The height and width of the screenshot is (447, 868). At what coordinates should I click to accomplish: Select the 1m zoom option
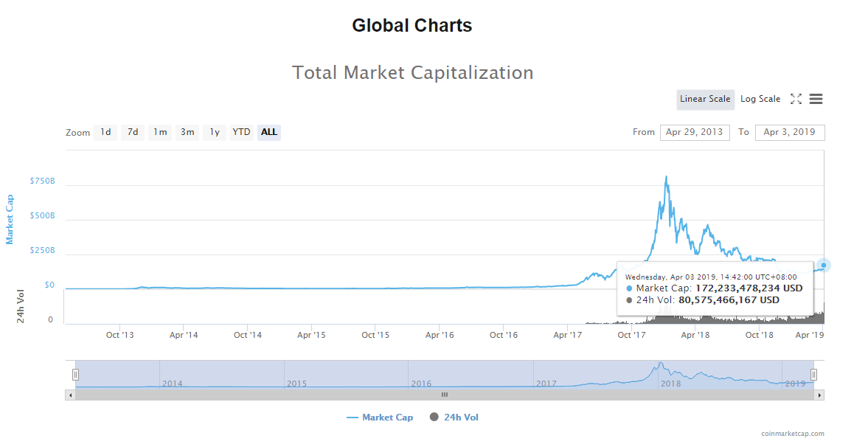(x=160, y=132)
